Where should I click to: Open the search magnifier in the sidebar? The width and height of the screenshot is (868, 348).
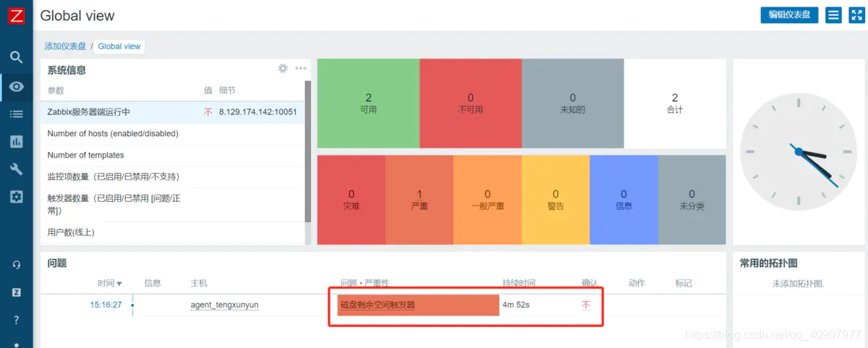(16, 57)
